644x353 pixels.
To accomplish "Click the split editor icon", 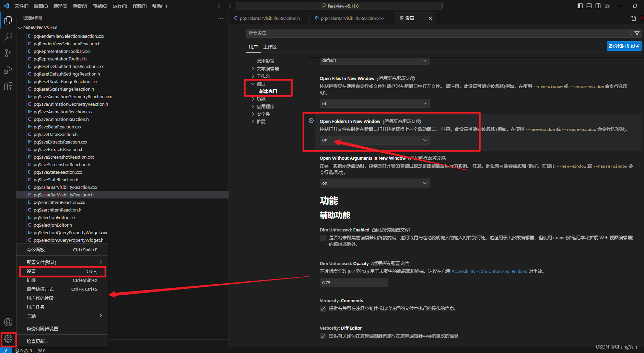I will click(642, 18).
